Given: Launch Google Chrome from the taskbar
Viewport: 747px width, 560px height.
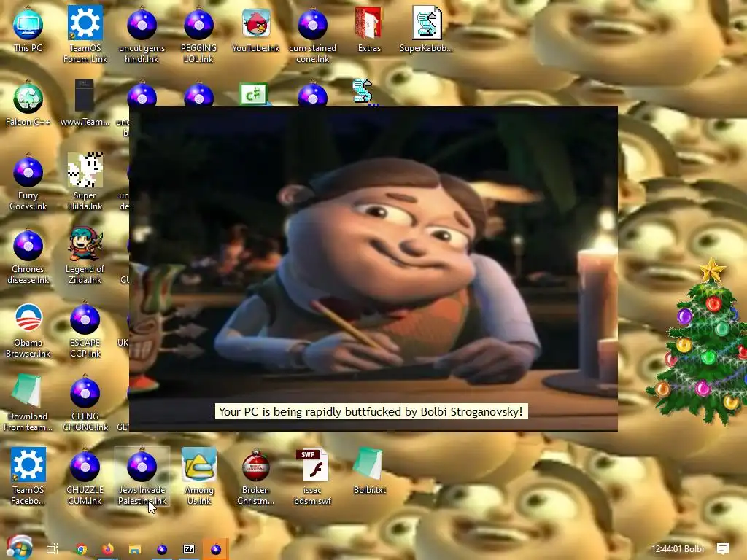Looking at the screenshot, I should click(x=82, y=550).
